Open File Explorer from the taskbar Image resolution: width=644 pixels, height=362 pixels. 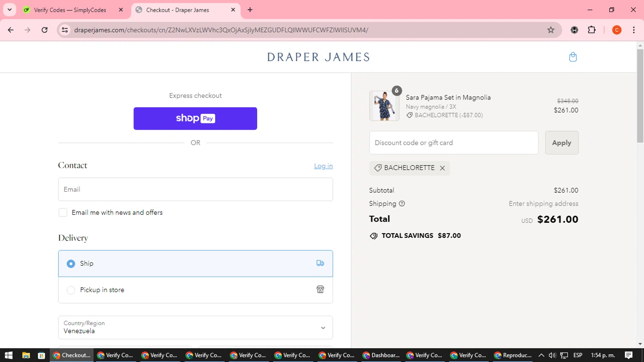click(x=26, y=355)
